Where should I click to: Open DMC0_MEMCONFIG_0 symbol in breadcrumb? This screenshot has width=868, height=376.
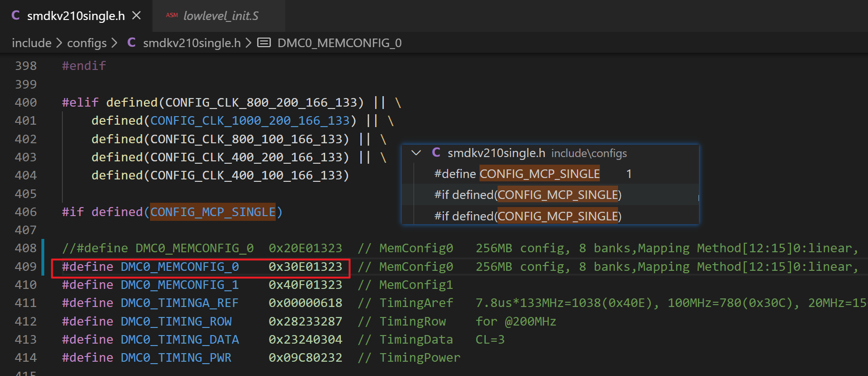click(339, 43)
